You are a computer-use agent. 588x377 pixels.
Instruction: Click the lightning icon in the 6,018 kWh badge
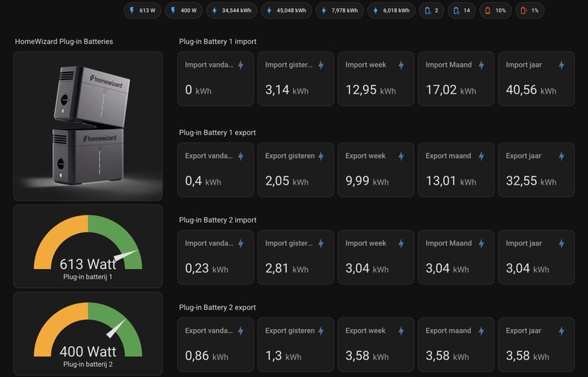pos(376,10)
